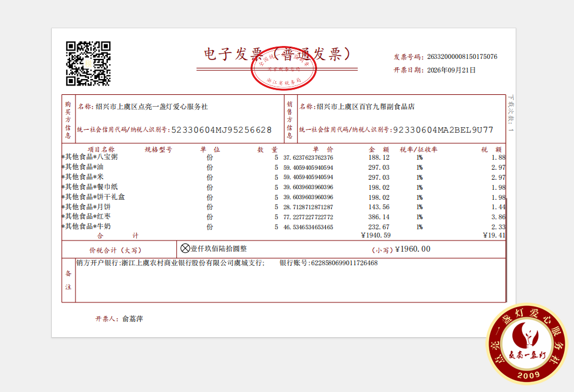Click the QR code on the invoice

pyautogui.click(x=88, y=63)
